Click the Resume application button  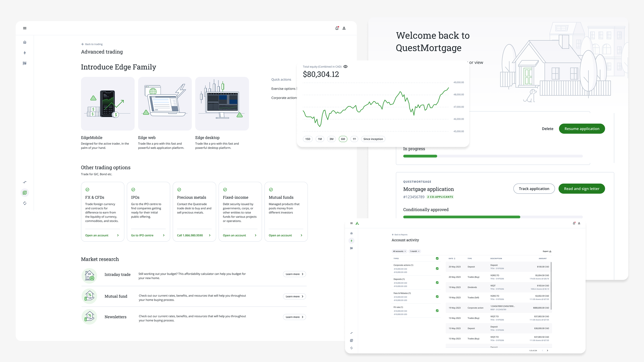582,129
